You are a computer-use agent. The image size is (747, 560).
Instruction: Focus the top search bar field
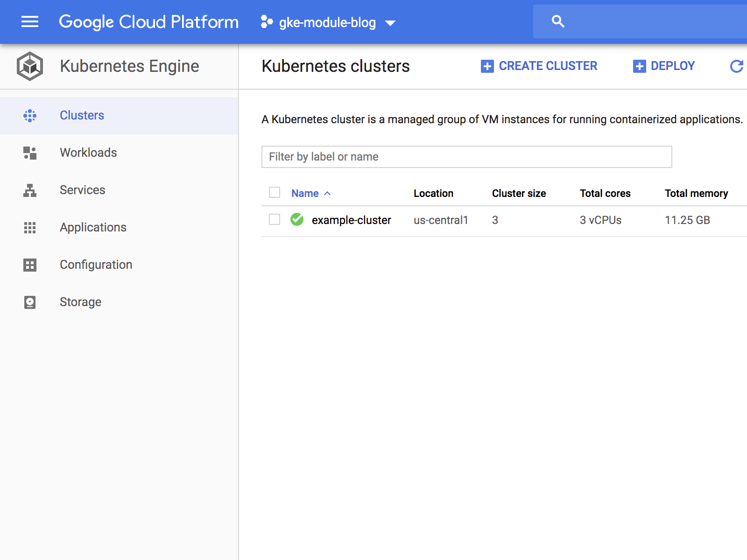click(640, 21)
